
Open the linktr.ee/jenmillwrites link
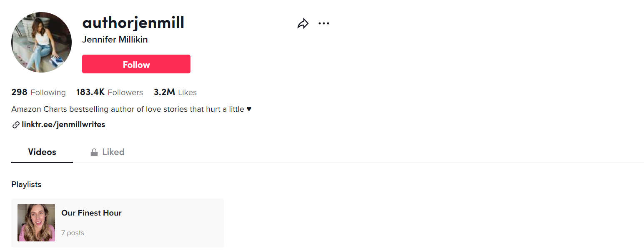[x=63, y=125]
